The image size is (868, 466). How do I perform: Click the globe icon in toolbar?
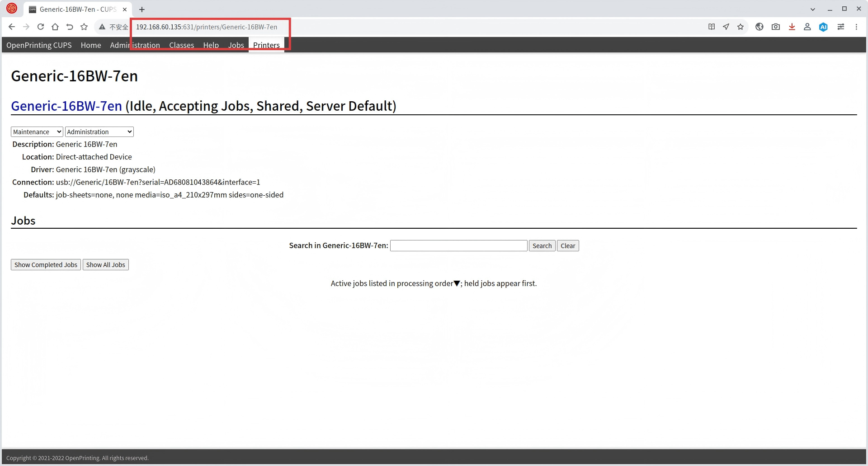point(759,27)
